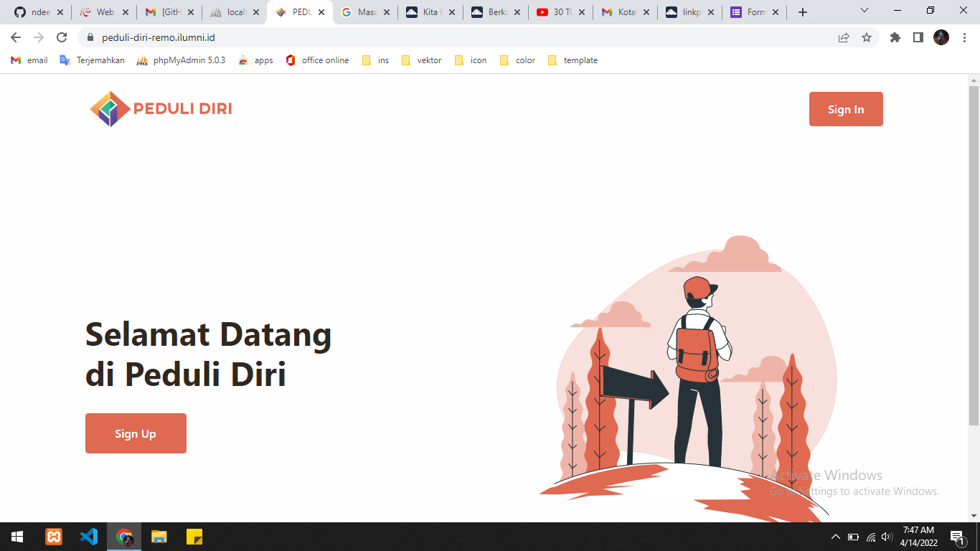This screenshot has height=551, width=980.
Task: Open the Chrome extensions puzzle icon
Action: 895,37
